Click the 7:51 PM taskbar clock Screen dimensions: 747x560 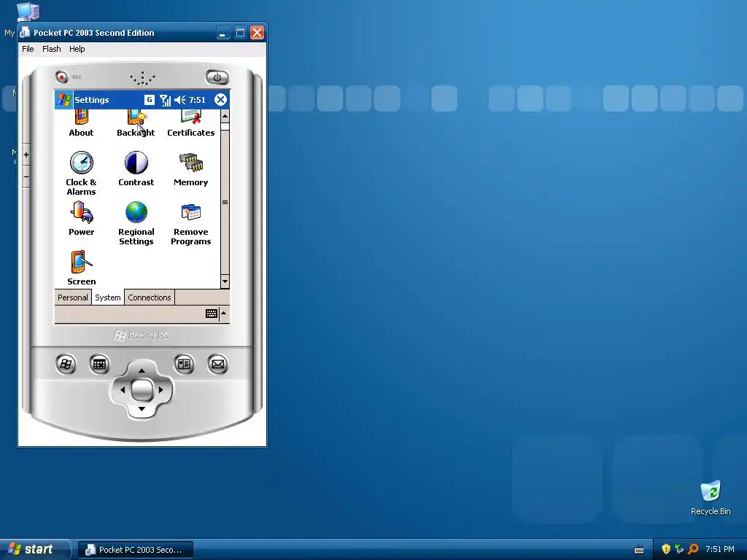(720, 549)
